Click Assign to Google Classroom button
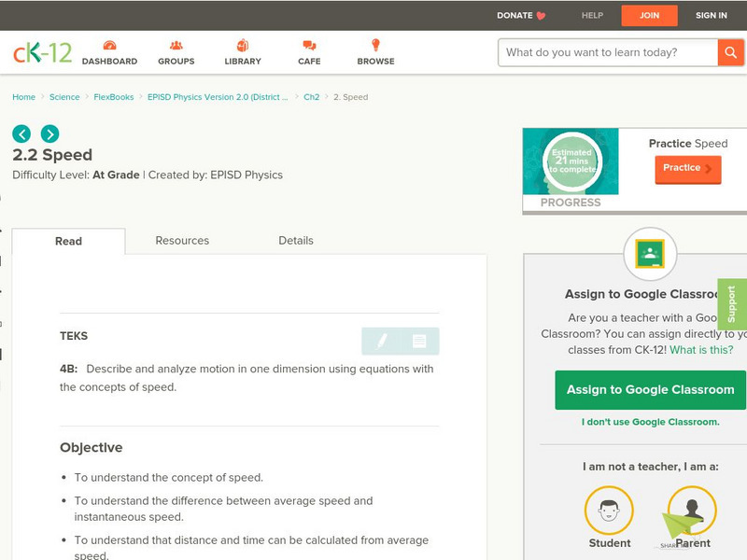Image resolution: width=747 pixels, height=560 pixels. (650, 389)
